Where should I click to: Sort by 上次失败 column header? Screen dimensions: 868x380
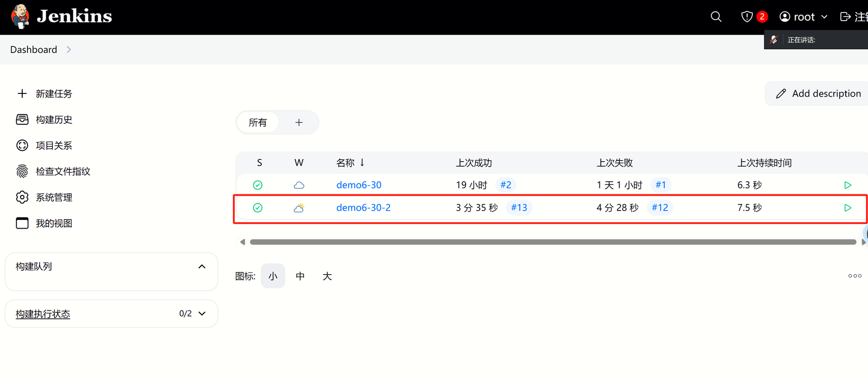click(x=615, y=163)
